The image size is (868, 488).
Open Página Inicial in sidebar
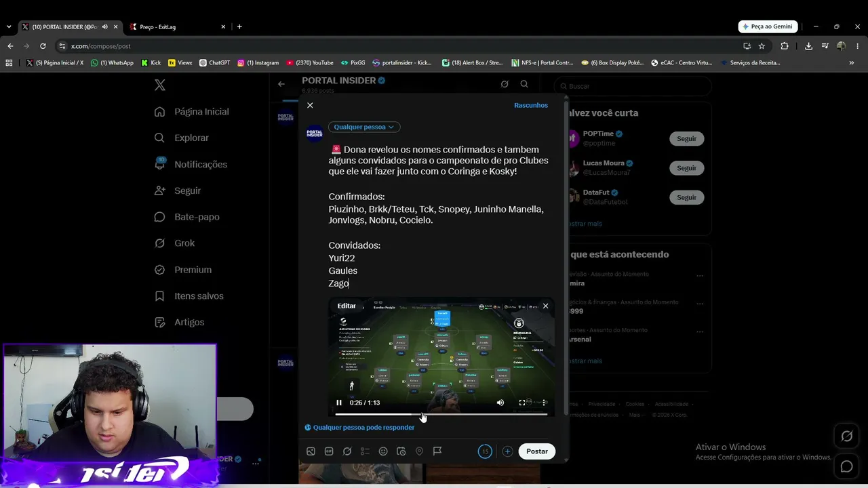tap(192, 112)
